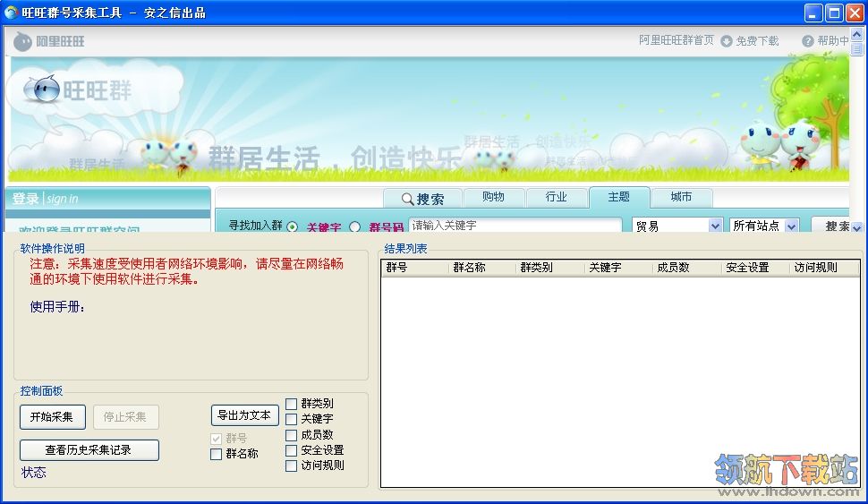
Task: Maximize the application window
Action: coord(834,13)
